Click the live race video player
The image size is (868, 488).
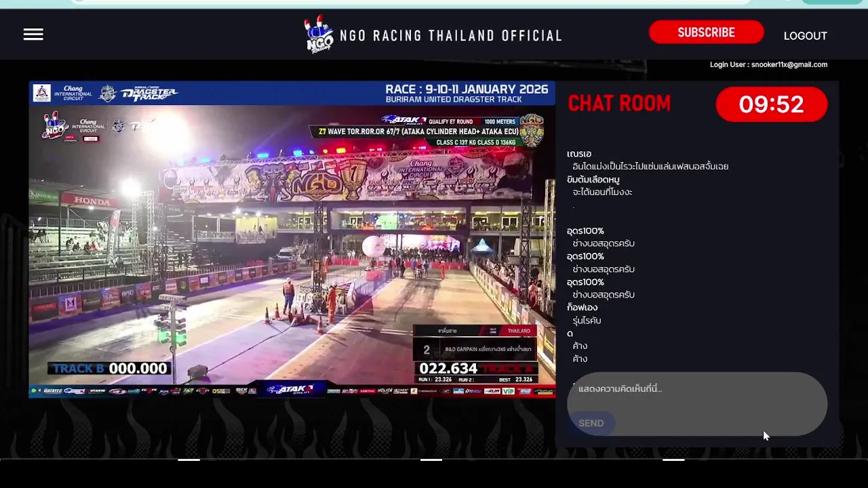click(x=292, y=239)
